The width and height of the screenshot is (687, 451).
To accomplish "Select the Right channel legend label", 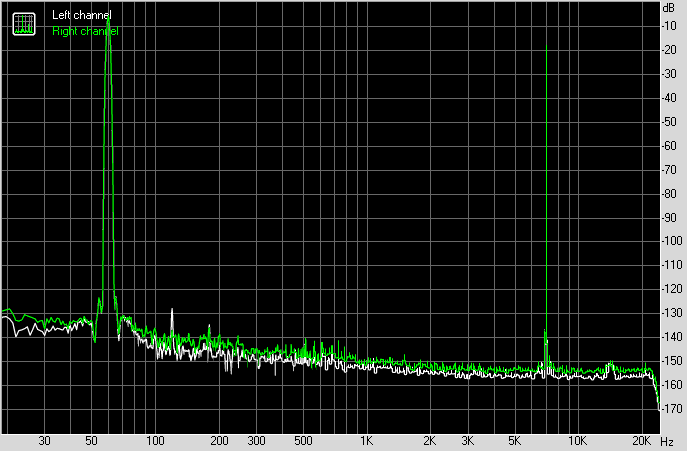I will 84,31.
